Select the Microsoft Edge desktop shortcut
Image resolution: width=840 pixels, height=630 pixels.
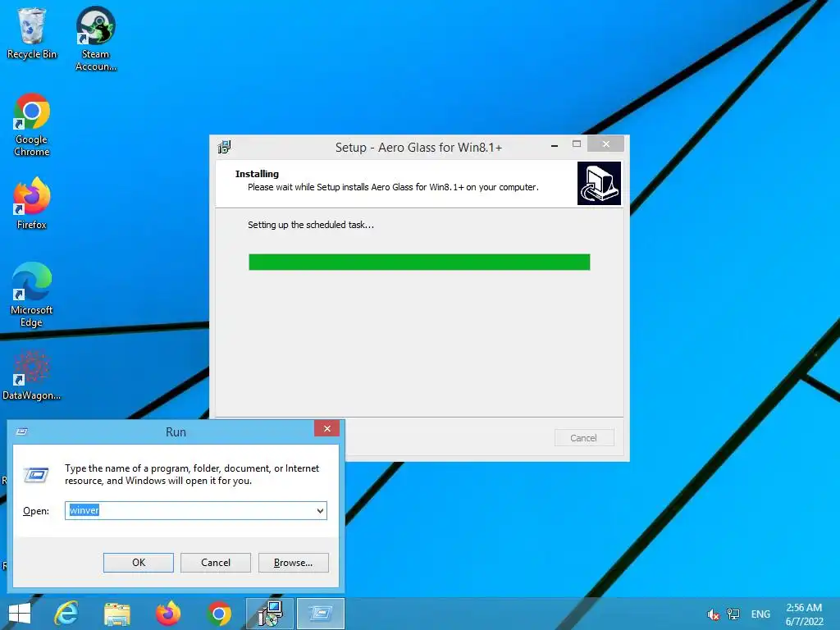tap(32, 294)
